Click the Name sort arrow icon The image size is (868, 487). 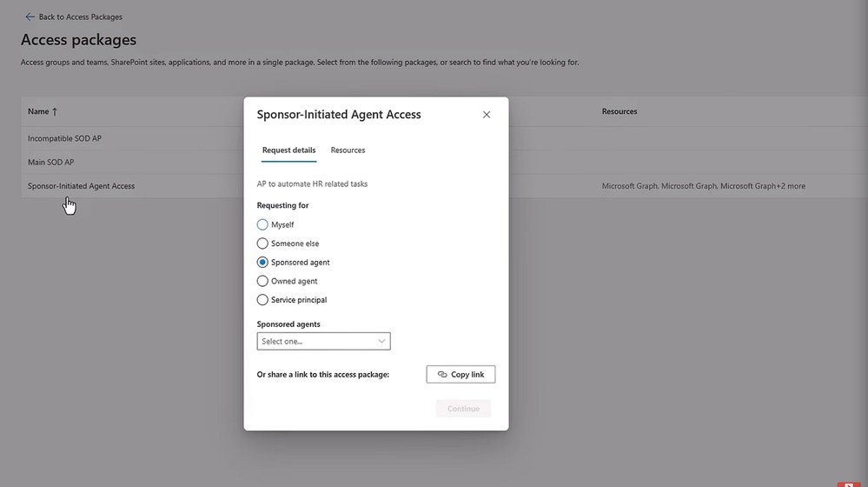(54, 111)
